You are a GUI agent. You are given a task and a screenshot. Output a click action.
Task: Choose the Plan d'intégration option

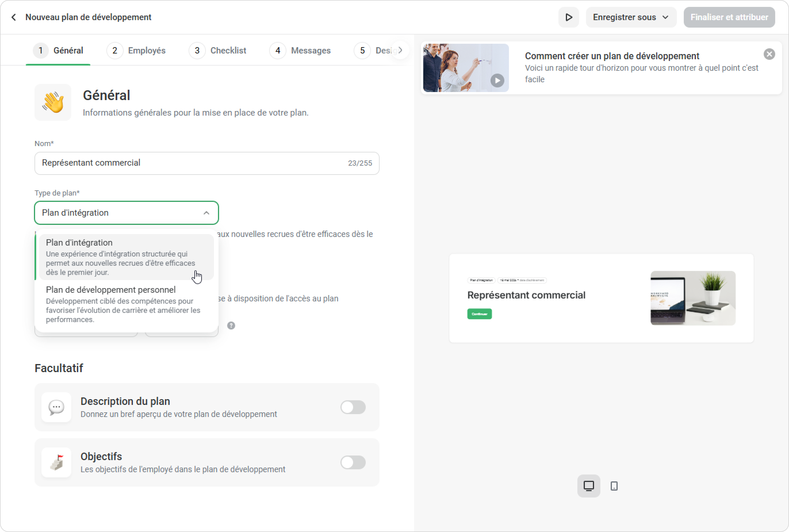click(127, 257)
